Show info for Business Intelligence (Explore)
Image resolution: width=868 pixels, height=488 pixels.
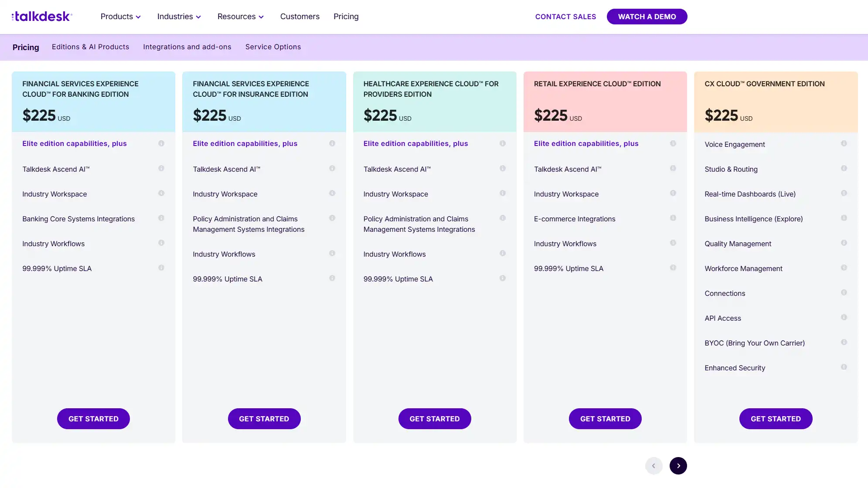point(844,218)
